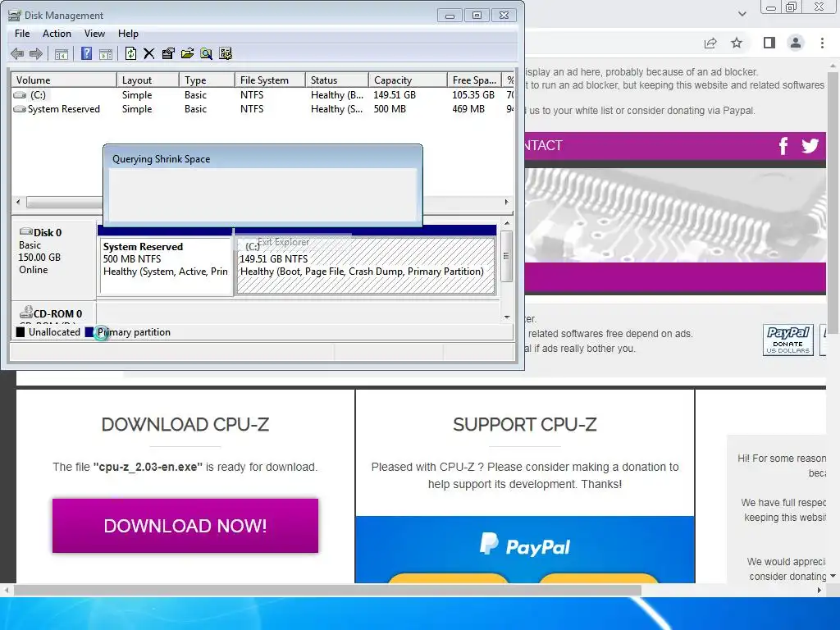
Task: Click the disk pane scroll-up arrow
Action: pyautogui.click(x=507, y=223)
